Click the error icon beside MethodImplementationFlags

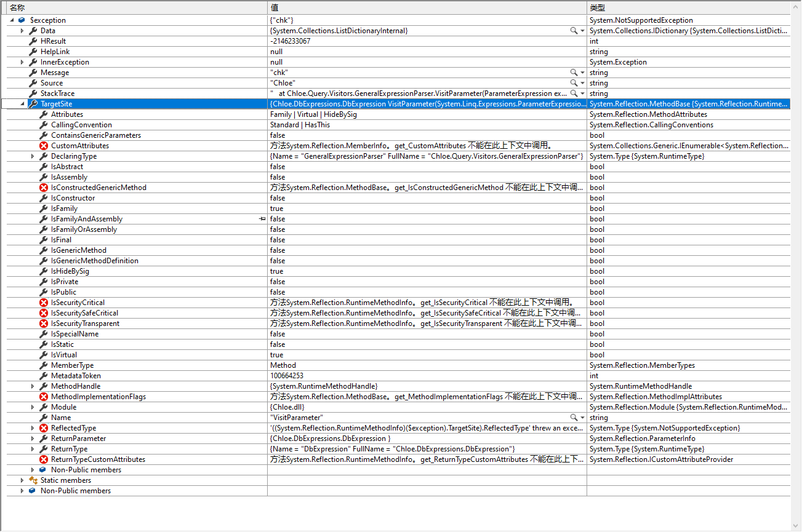click(42, 396)
